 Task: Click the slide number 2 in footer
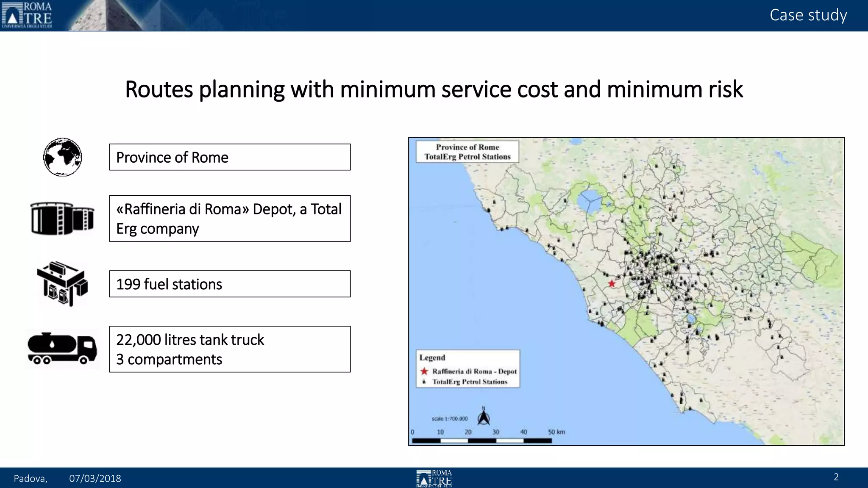[836, 477]
